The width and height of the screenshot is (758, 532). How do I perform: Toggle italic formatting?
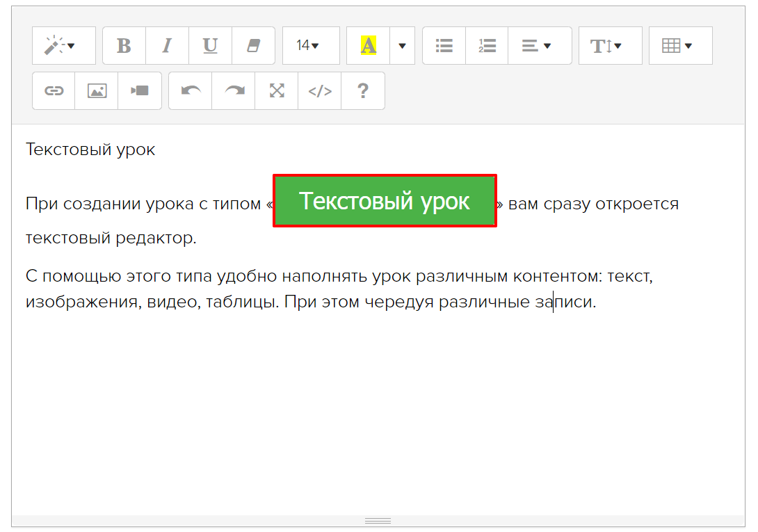pos(167,46)
